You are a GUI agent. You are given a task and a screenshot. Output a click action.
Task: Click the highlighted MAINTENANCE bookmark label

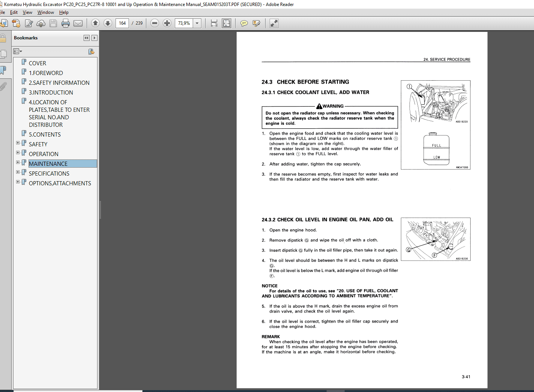48,164
